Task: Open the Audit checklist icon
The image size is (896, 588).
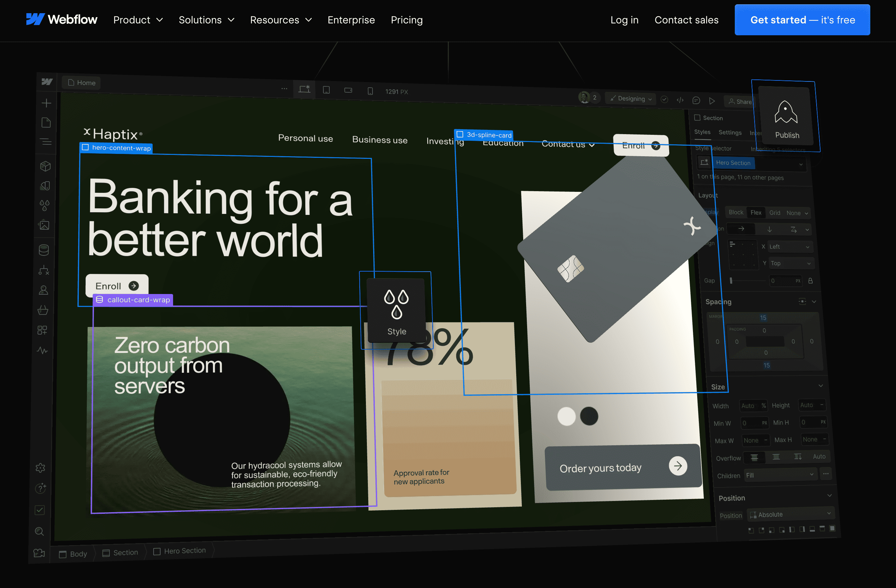Action: click(x=40, y=510)
